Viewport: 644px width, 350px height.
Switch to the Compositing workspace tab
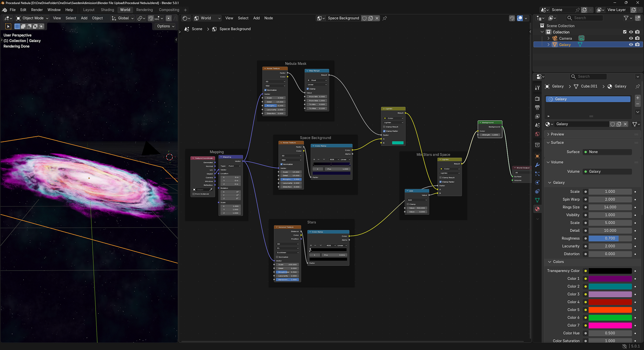pos(169,10)
